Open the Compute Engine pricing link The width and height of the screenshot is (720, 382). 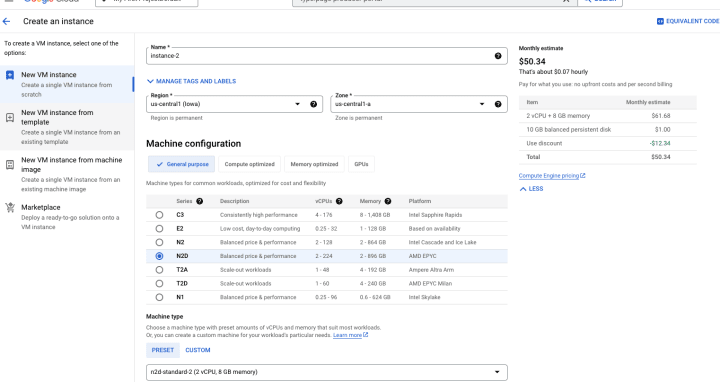[552, 176]
